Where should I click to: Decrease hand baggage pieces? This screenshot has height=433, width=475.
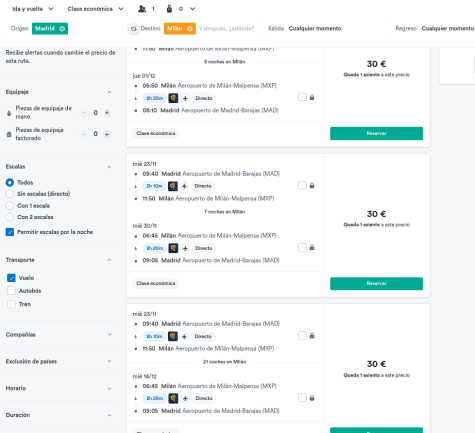[84, 113]
